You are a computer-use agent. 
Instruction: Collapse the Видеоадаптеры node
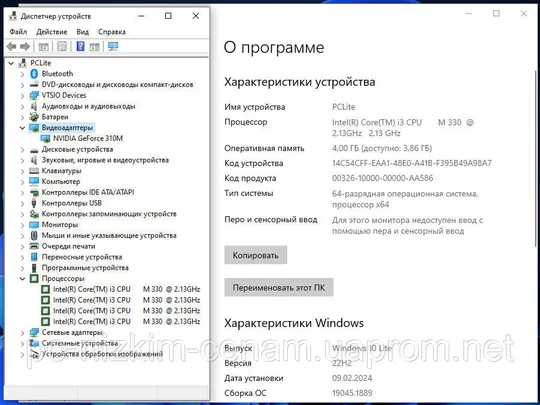[x=22, y=128]
